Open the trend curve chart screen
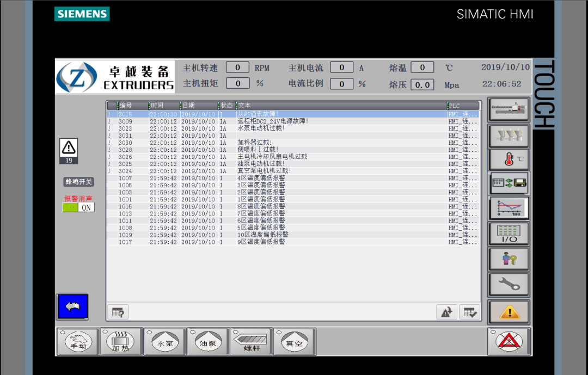 click(x=509, y=208)
